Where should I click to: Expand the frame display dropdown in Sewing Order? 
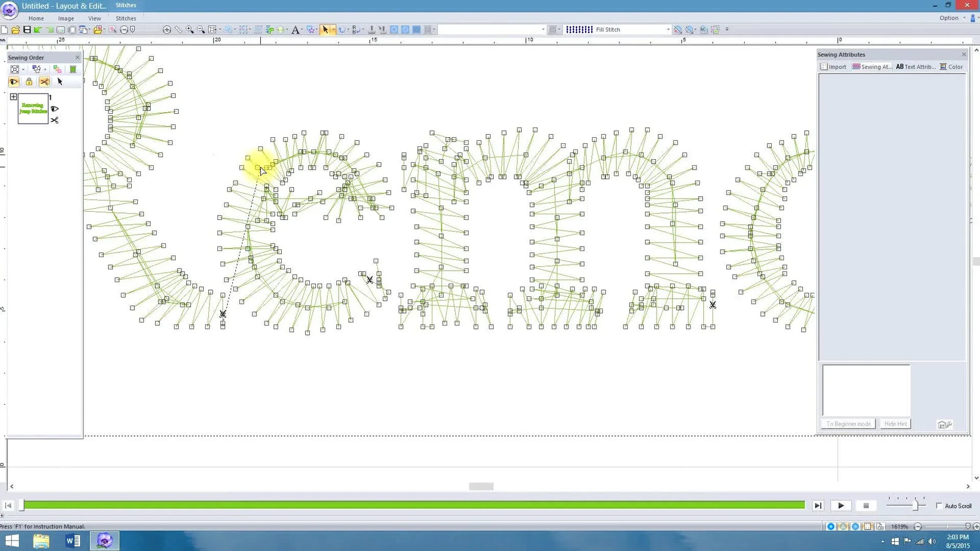point(23,69)
